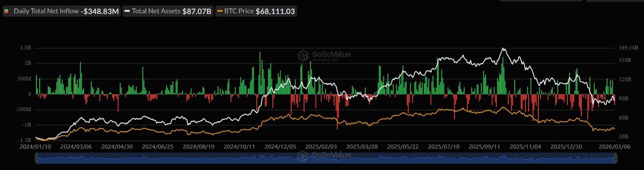Image resolution: width=644 pixels, height=170 pixels.
Task: Click the 1B left axis value
Action: click(28, 63)
